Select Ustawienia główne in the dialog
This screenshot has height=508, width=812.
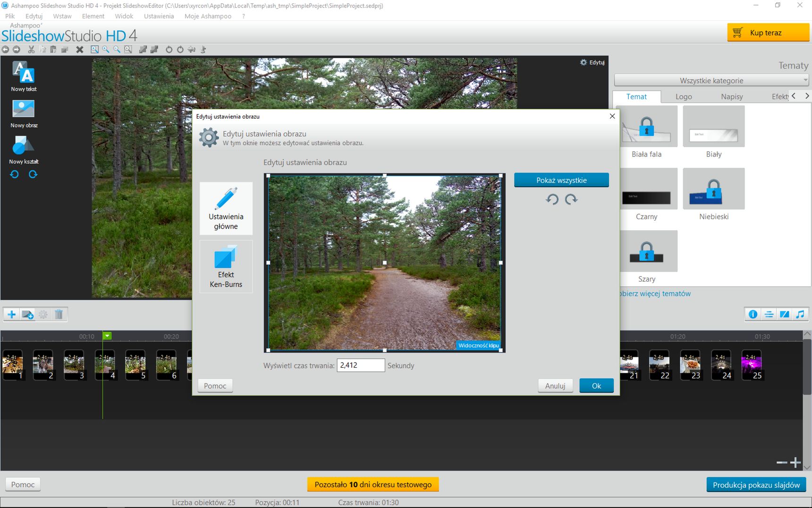tap(226, 208)
